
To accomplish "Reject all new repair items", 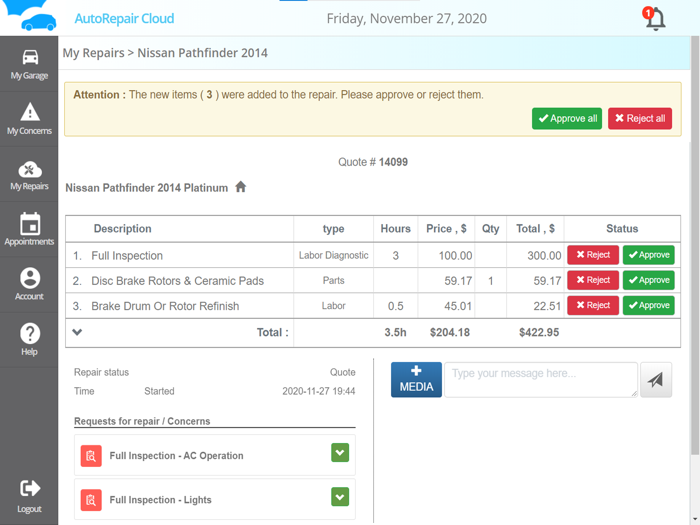I will [640, 118].
